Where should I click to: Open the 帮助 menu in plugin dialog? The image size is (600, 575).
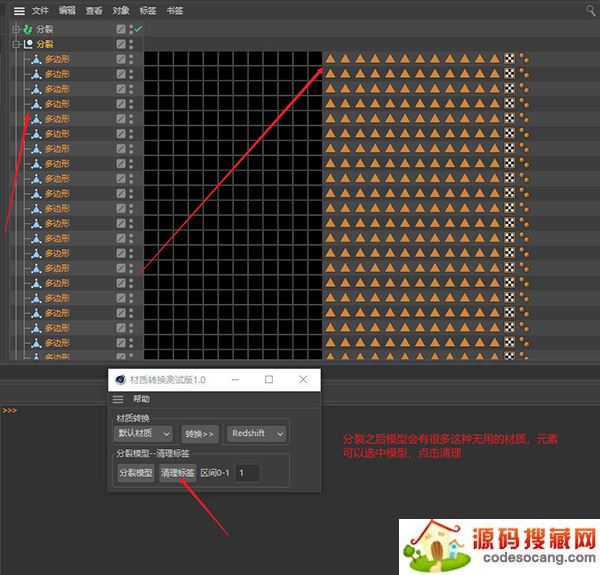click(141, 399)
